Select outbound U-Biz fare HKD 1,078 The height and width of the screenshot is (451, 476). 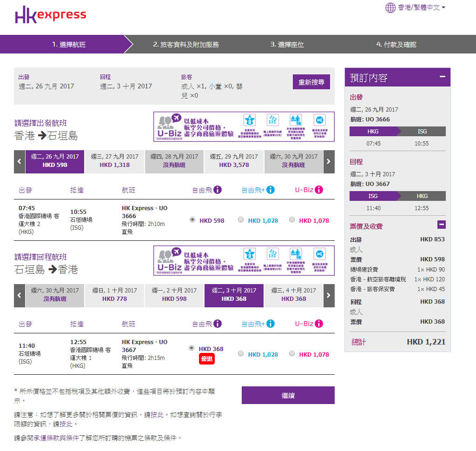pyautogui.click(x=292, y=220)
